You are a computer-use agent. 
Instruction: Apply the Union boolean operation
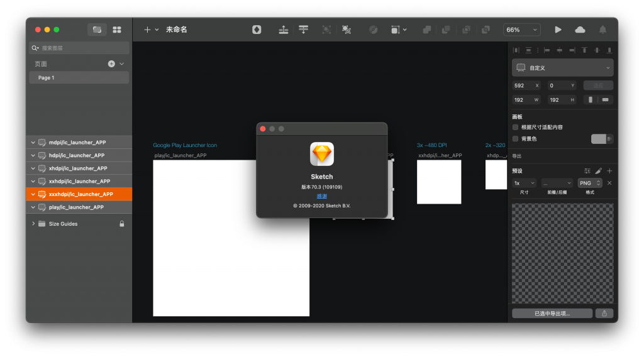pyautogui.click(x=427, y=30)
